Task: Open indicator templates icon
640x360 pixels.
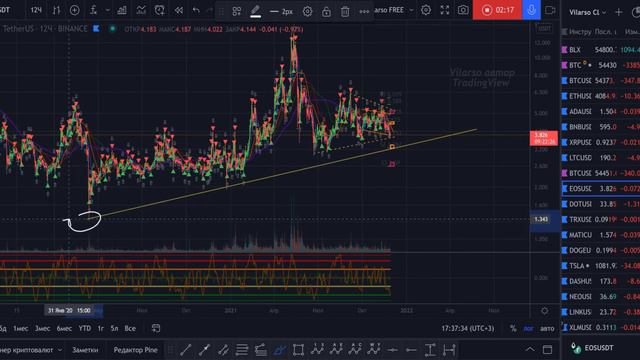Action: pyautogui.click(x=141, y=10)
